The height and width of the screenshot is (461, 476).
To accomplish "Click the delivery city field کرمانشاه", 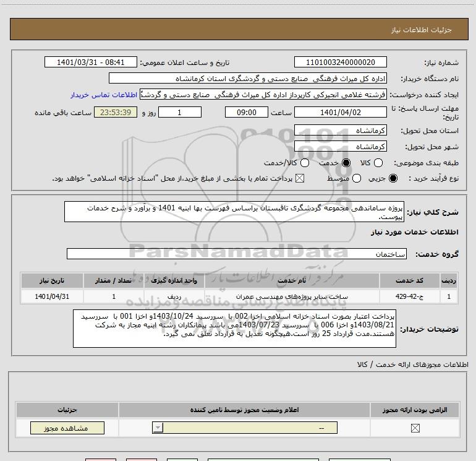I will pyautogui.click(x=340, y=147).
